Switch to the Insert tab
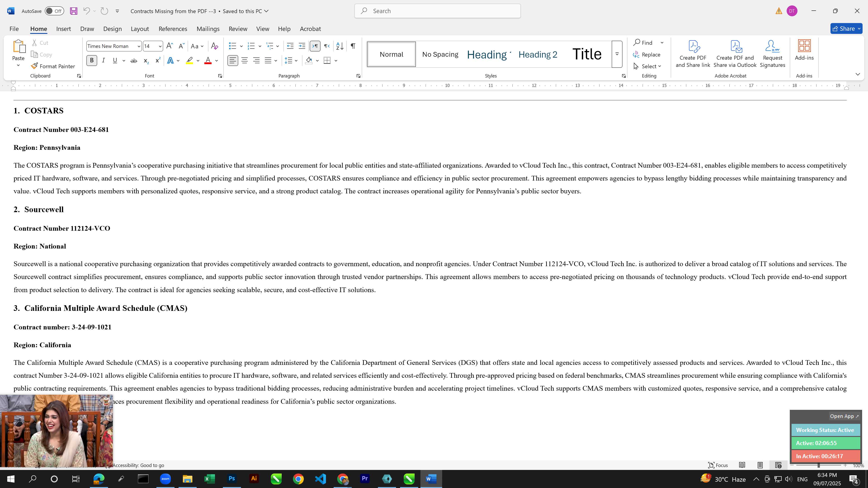 (63, 29)
